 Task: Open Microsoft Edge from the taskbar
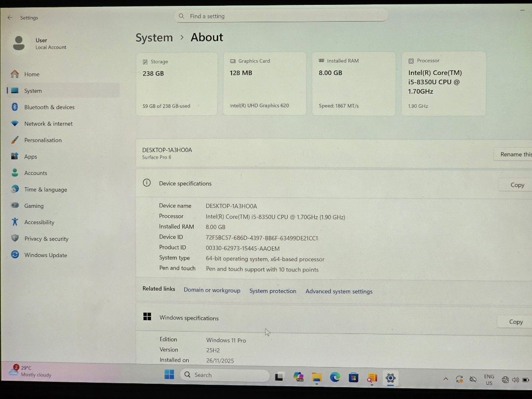pyautogui.click(x=334, y=377)
